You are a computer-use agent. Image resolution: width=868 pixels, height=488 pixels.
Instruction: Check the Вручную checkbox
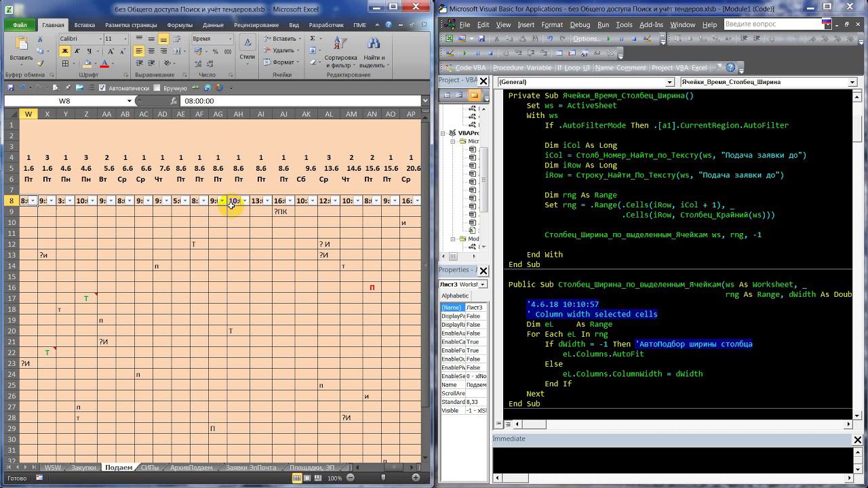(157, 88)
